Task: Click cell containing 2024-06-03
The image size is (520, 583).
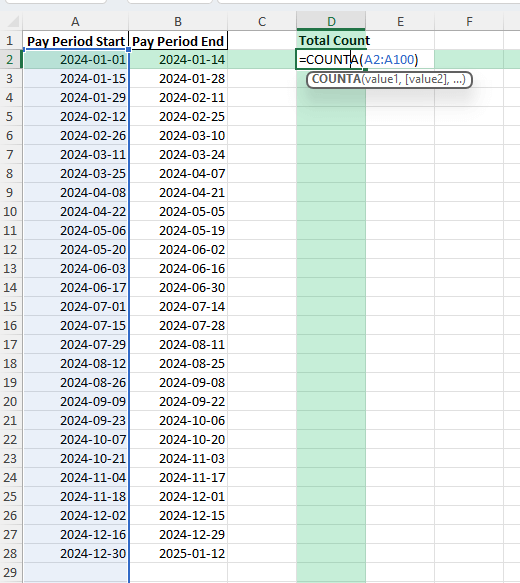Action: (x=75, y=268)
